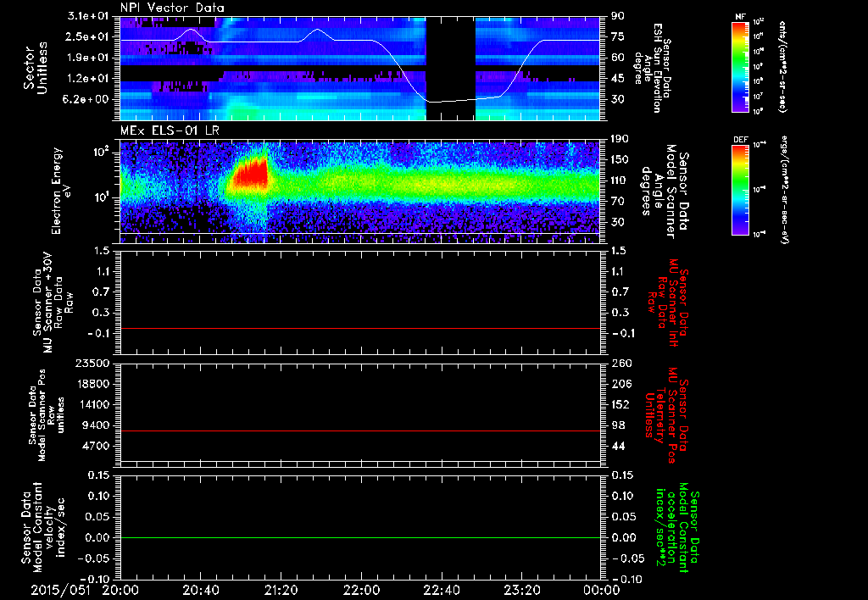868x600 pixels.
Task: Select the "Model Scanner Pos Raw unitless" axis title
Action: pyautogui.click(x=47, y=415)
